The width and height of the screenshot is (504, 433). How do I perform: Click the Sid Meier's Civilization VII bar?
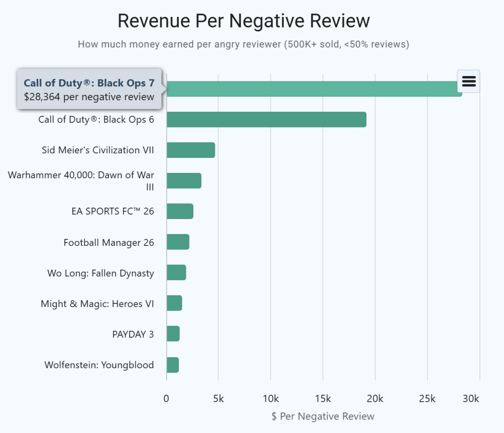pos(190,150)
